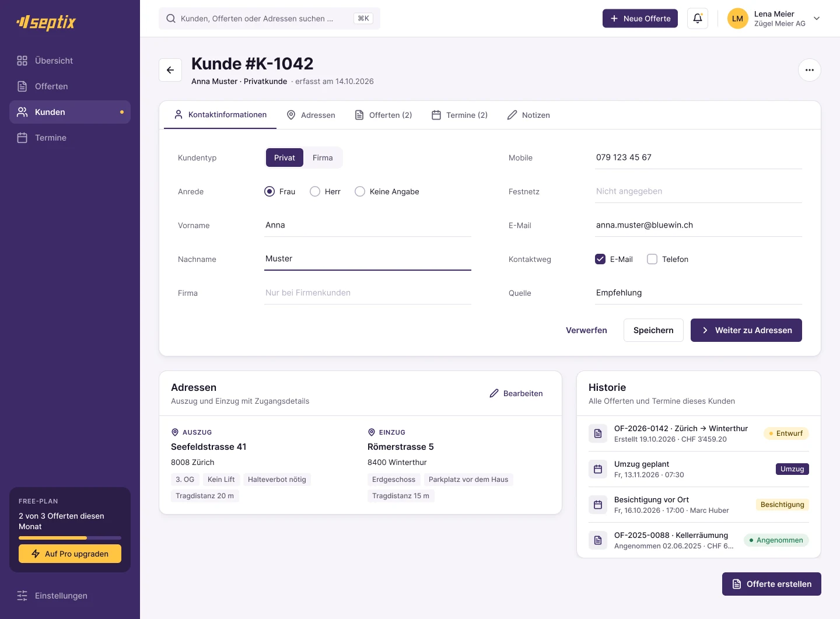Click the Offerte erstellen button

(772, 584)
